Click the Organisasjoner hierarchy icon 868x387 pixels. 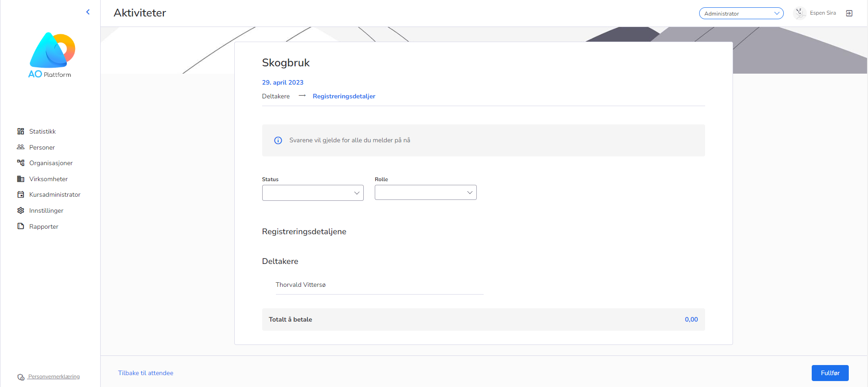[21, 163]
